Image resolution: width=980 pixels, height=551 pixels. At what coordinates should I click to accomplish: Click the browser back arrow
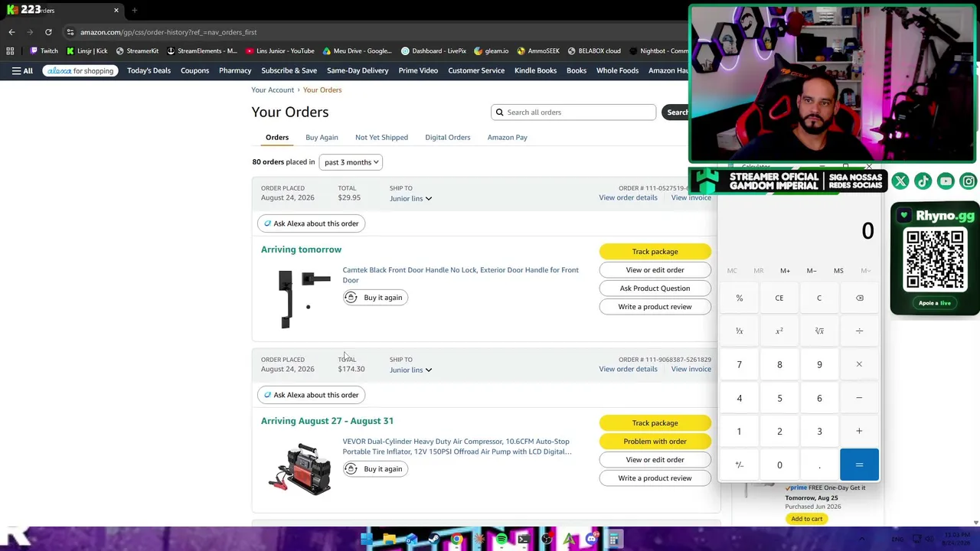tap(11, 32)
